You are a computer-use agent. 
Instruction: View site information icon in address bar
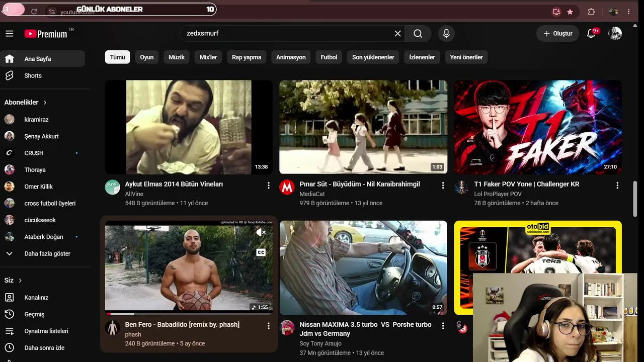pyautogui.click(x=52, y=12)
